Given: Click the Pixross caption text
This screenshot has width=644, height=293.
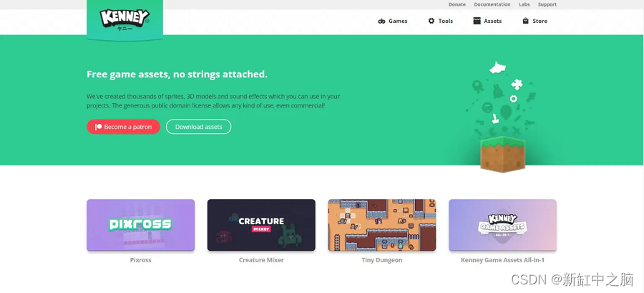Looking at the screenshot, I should [x=140, y=260].
